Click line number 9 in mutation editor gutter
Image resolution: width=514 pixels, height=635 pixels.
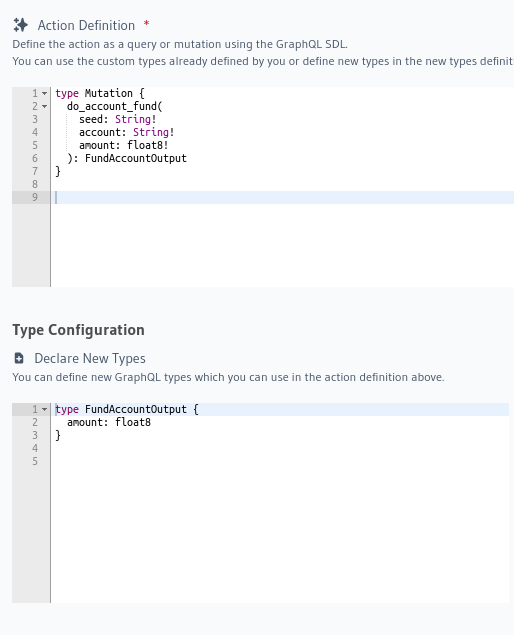tap(35, 197)
